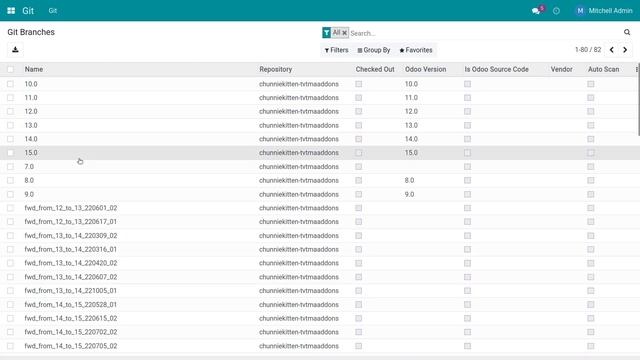Viewport: 640px width, 360px height.
Task: Open the Group By dropdown
Action: [374, 50]
